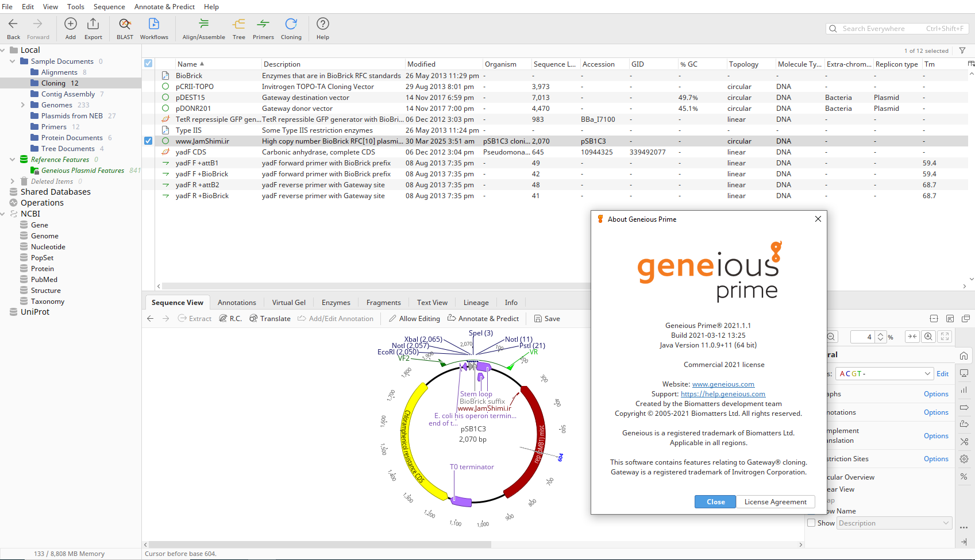Image resolution: width=975 pixels, height=560 pixels.
Task: Click the Export toolbar icon
Action: (x=93, y=28)
